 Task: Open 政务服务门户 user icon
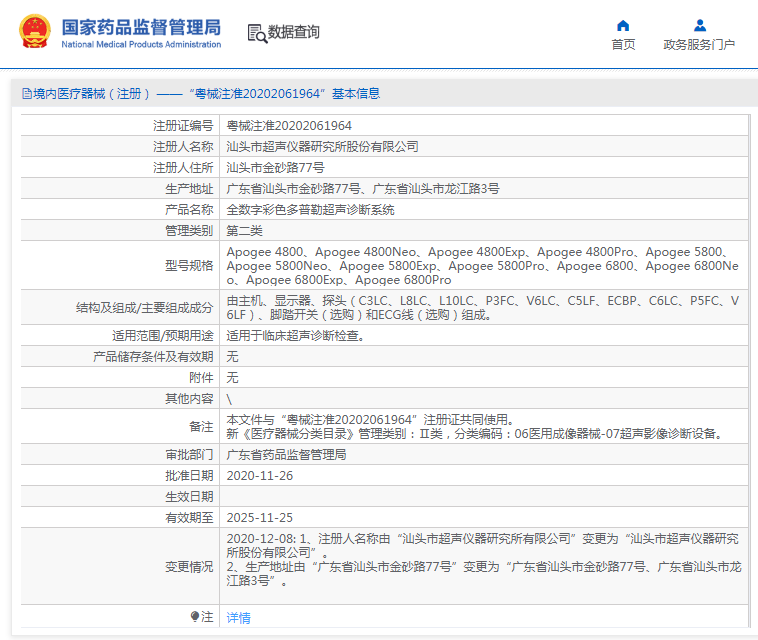(700, 25)
